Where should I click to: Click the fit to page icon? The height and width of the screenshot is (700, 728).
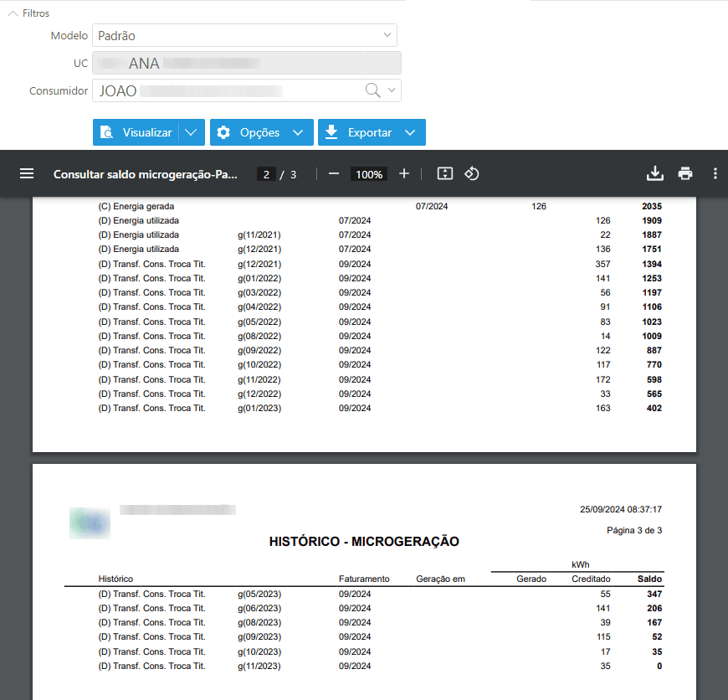(x=445, y=174)
